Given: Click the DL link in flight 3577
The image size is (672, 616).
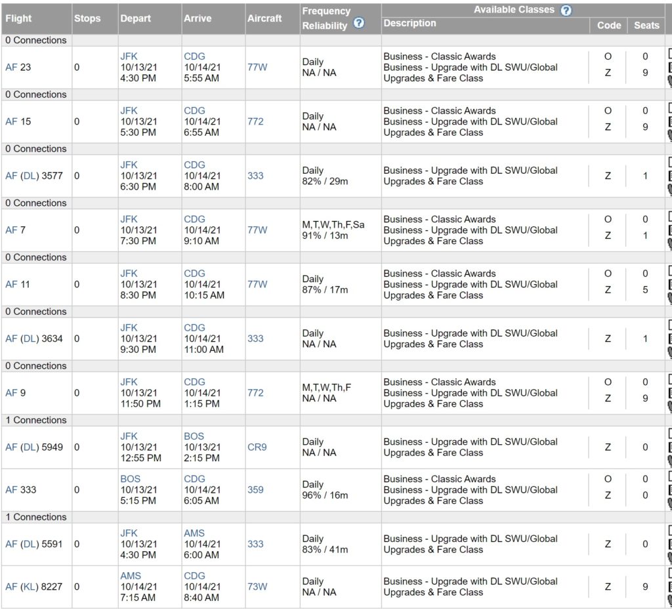Looking at the screenshot, I should click(30, 176).
